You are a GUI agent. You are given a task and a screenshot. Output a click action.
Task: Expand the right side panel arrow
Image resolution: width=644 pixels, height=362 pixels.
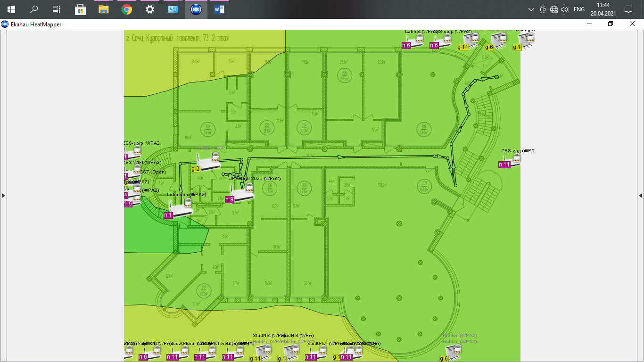pos(640,195)
